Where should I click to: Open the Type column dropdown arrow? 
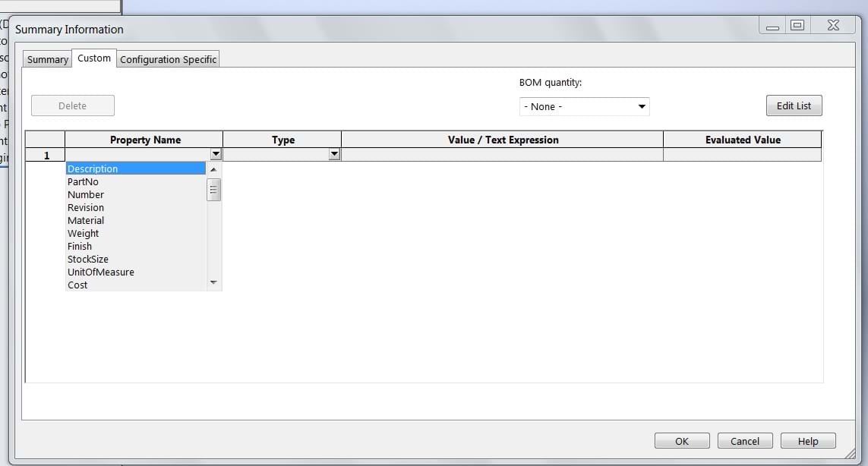coord(334,155)
